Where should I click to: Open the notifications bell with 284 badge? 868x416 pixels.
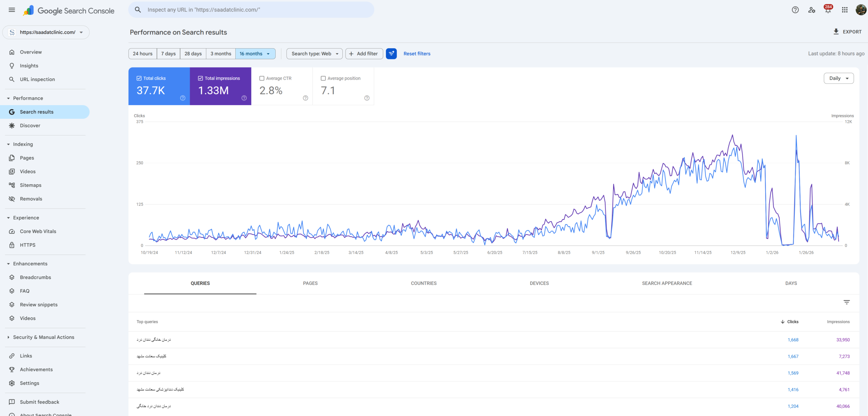[x=828, y=10]
